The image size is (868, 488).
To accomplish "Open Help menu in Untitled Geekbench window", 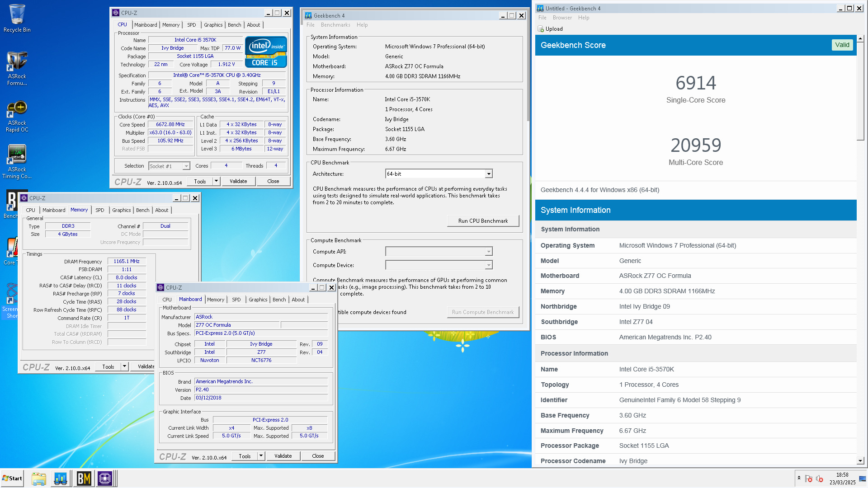I will pos(584,18).
